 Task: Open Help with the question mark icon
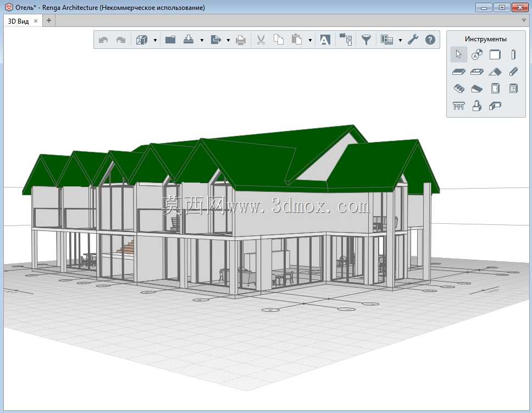point(430,40)
